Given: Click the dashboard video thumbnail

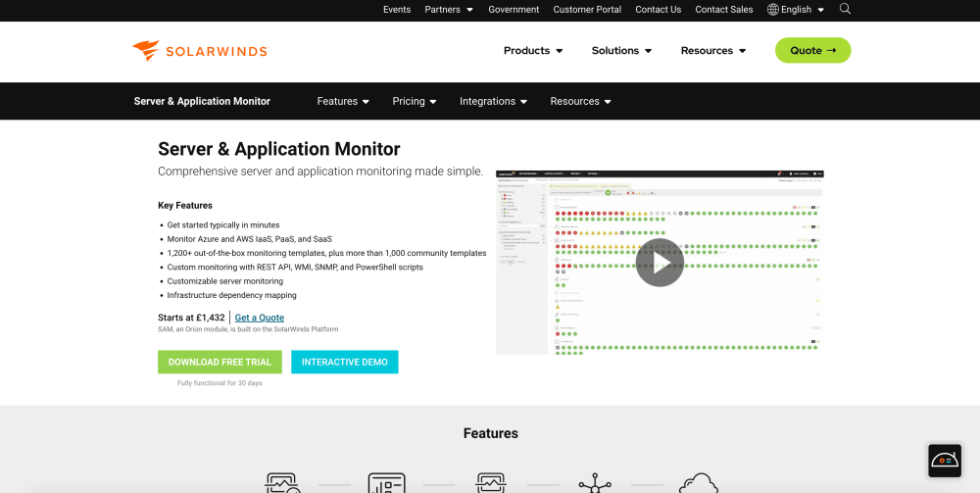Looking at the screenshot, I should coord(660,263).
